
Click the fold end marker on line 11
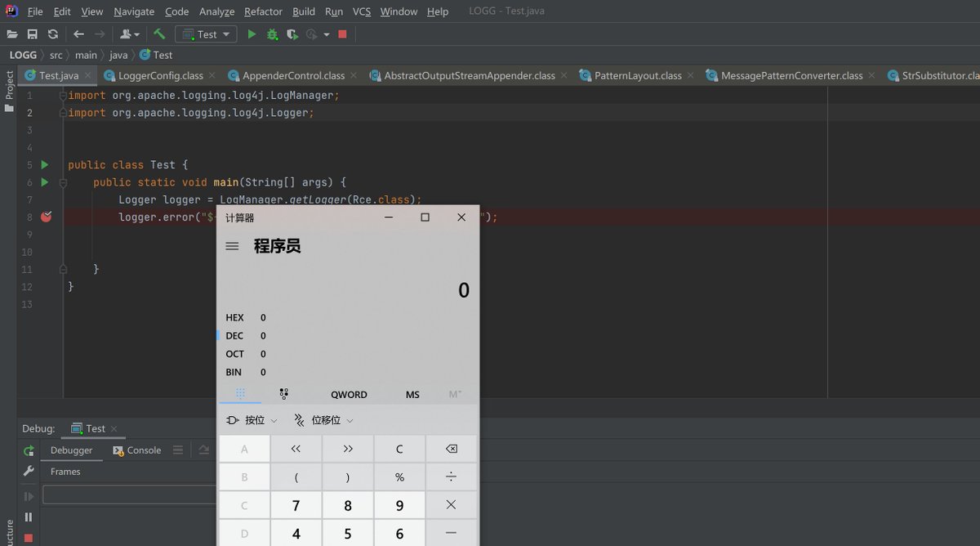pos(63,269)
